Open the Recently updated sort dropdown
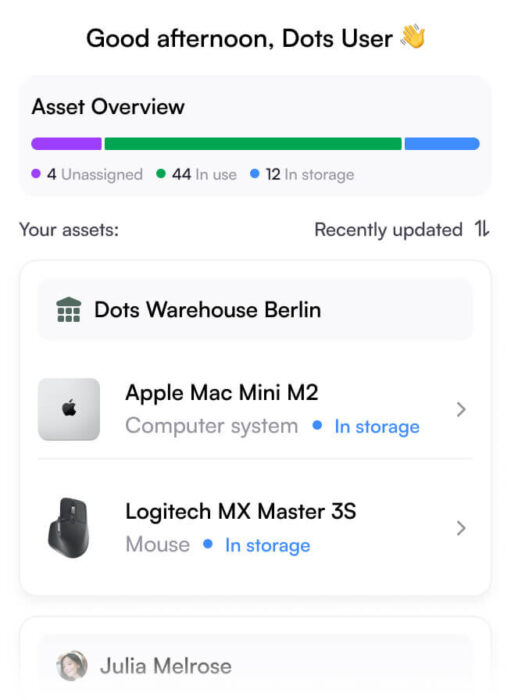Screen dimensions: 511x700 tap(402, 229)
